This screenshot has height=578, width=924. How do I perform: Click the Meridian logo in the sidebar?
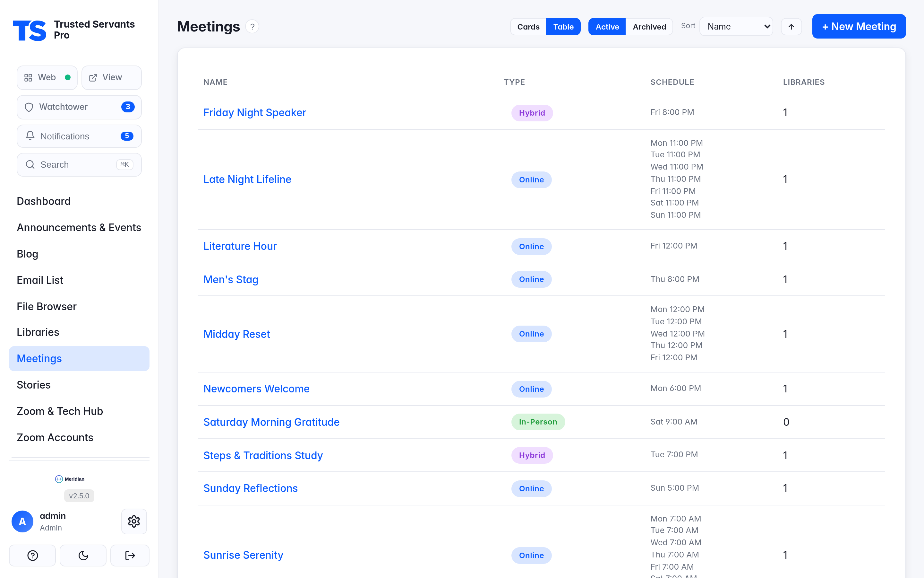point(70,479)
